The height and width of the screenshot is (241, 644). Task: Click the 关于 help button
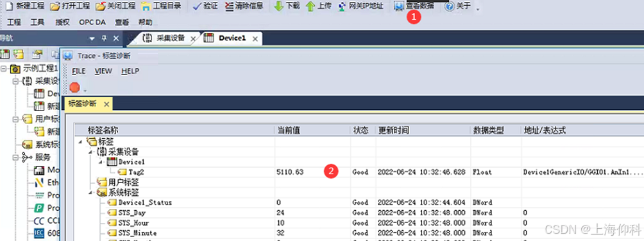[458, 6]
